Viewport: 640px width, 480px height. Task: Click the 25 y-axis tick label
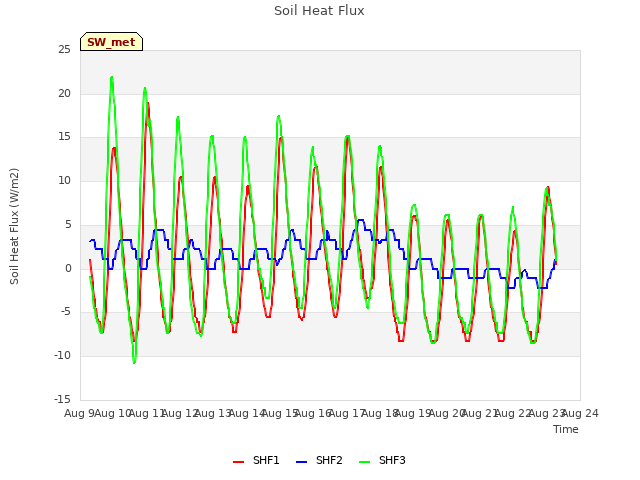[64, 49]
